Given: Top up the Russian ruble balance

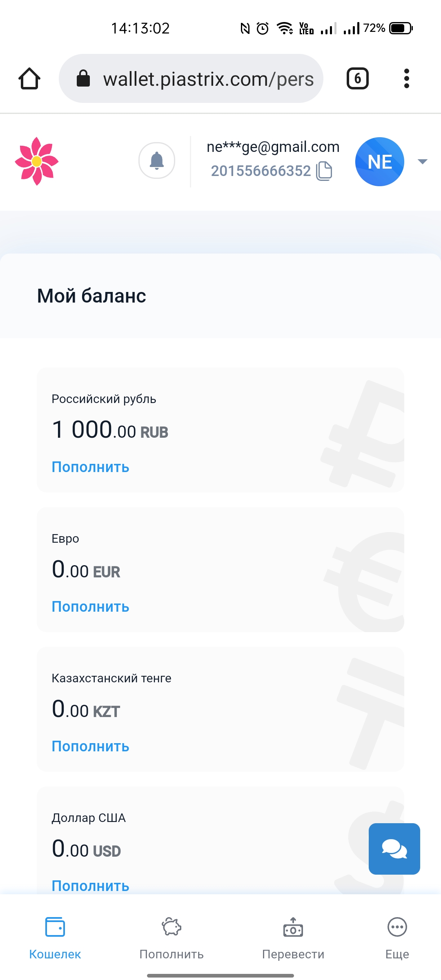Looking at the screenshot, I should (x=90, y=467).
